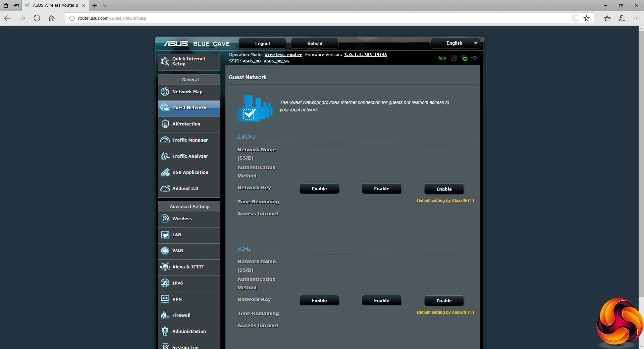Open the English language dropdown
Image resolution: width=644 pixels, height=349 pixels.
pyautogui.click(x=455, y=43)
